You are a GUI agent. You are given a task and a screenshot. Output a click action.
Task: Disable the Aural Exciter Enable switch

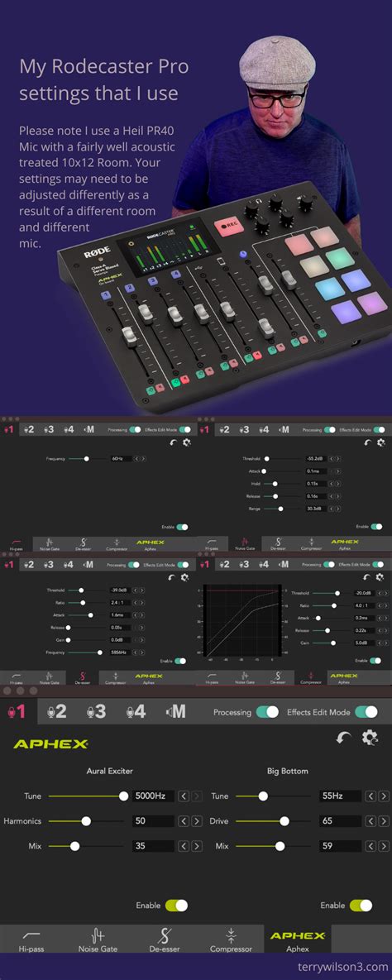[x=176, y=905]
